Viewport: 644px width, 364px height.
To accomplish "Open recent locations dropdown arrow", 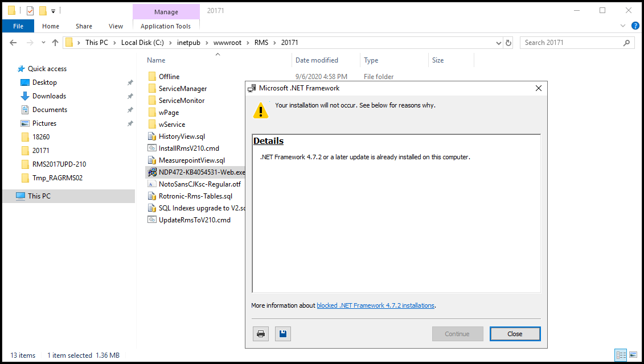I will 43,43.
